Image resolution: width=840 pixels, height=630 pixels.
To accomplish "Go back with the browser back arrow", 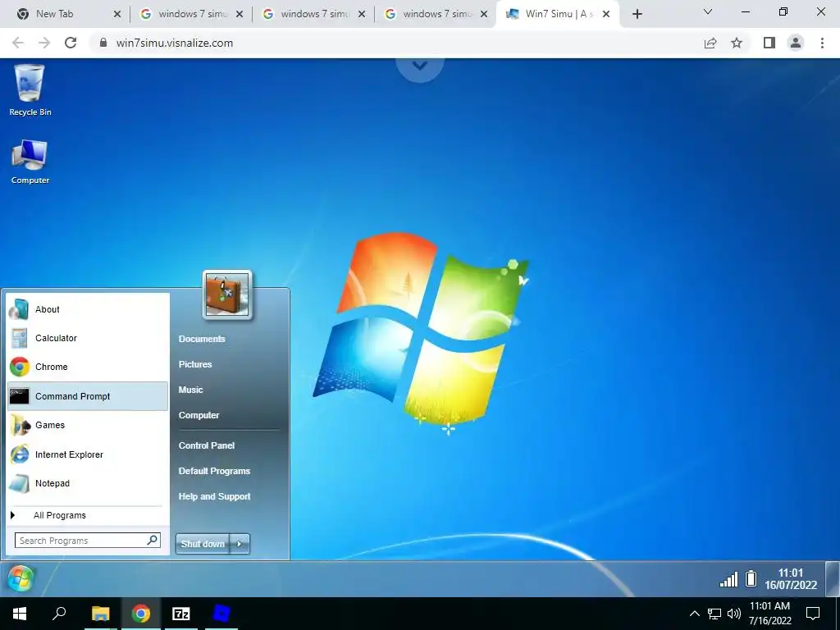I will (x=18, y=43).
